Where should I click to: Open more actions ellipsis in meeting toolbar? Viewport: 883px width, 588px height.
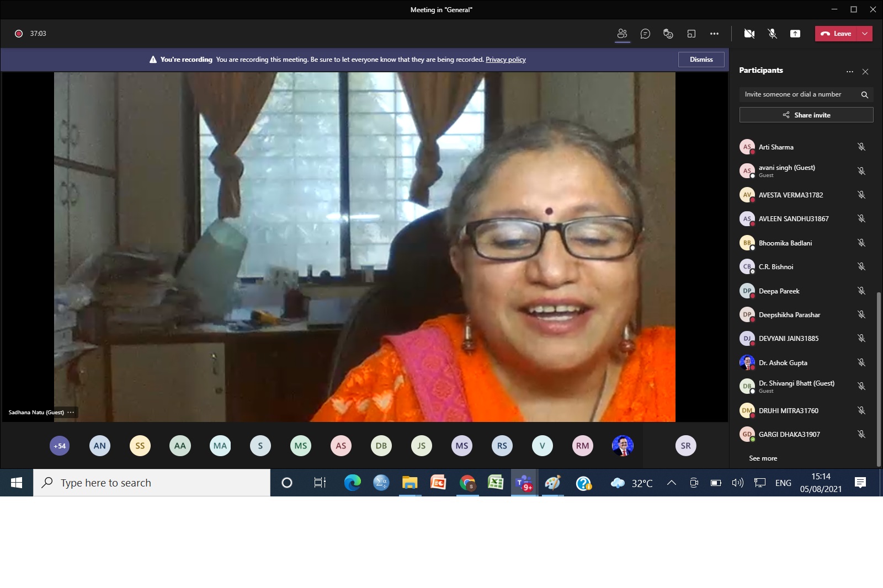[714, 34]
